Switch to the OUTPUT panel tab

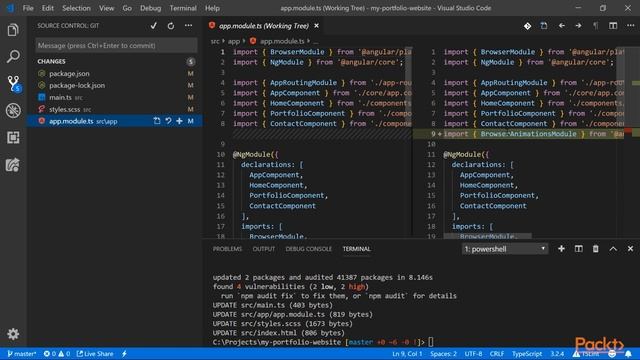264,249
